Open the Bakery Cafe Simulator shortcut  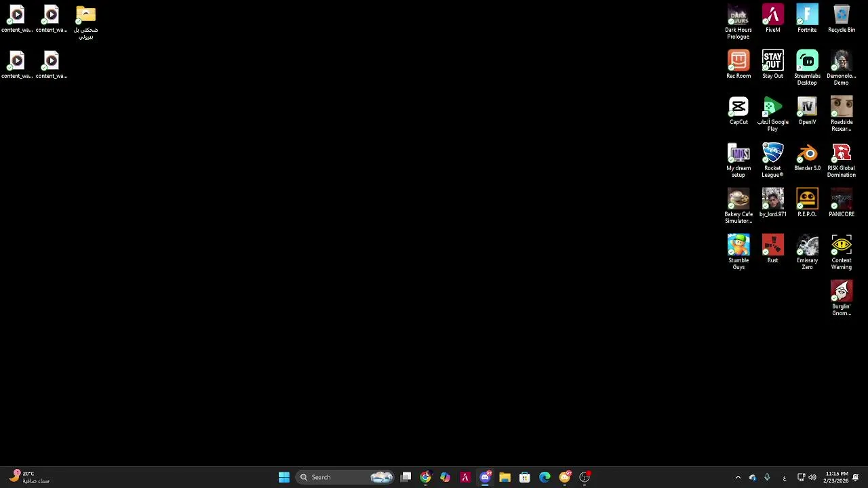(x=738, y=206)
